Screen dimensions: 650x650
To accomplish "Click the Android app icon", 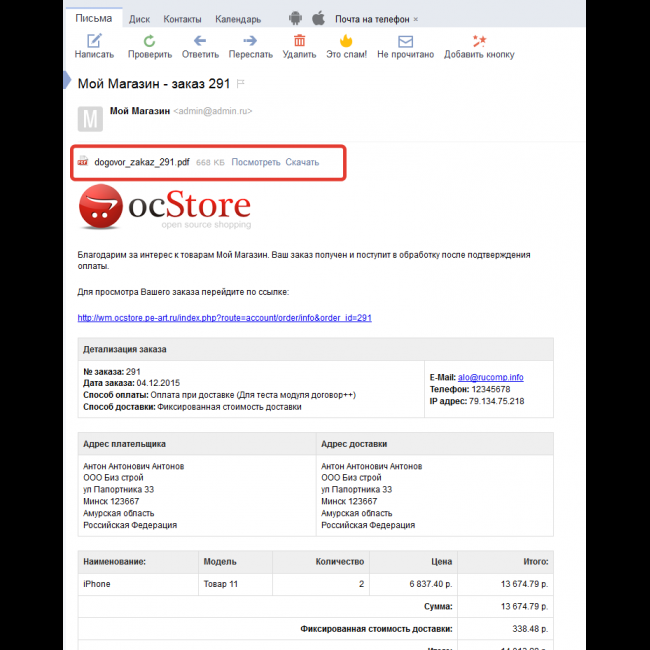I will click(295, 18).
